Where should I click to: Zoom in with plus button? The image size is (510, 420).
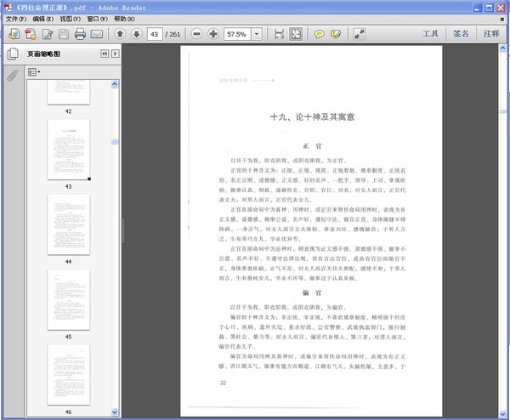[213, 34]
